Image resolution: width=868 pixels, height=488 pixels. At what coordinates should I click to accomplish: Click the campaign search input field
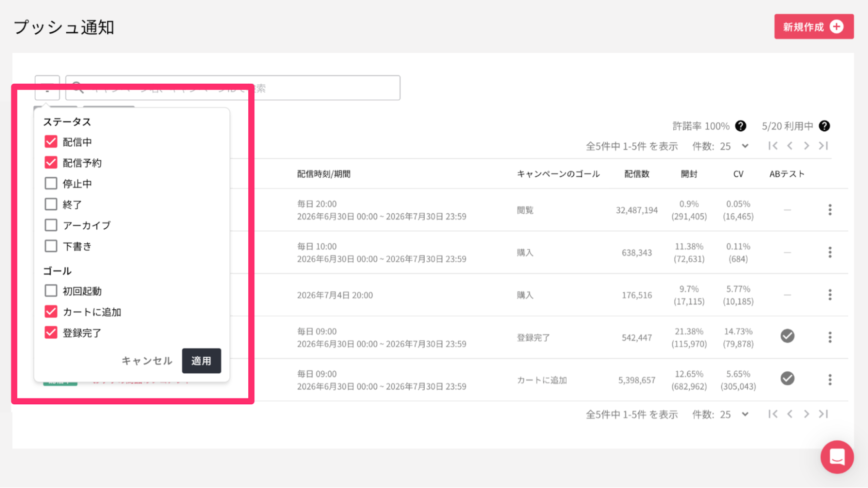tap(233, 88)
